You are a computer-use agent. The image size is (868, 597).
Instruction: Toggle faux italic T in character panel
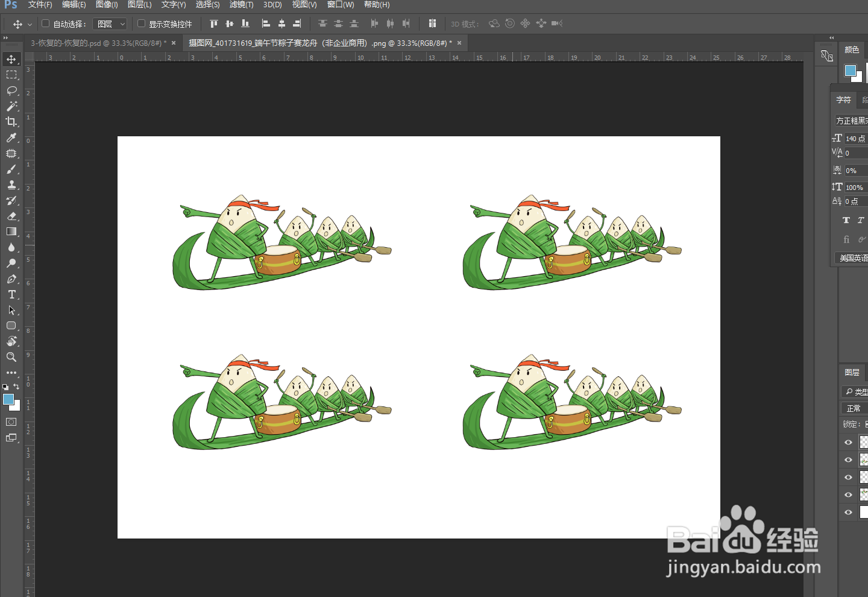[x=861, y=220]
